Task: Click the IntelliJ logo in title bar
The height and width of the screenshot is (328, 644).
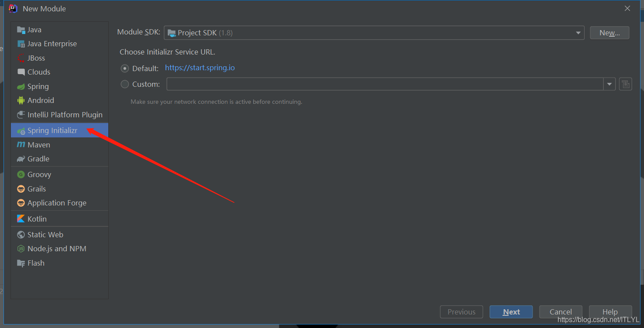Action: tap(13, 8)
